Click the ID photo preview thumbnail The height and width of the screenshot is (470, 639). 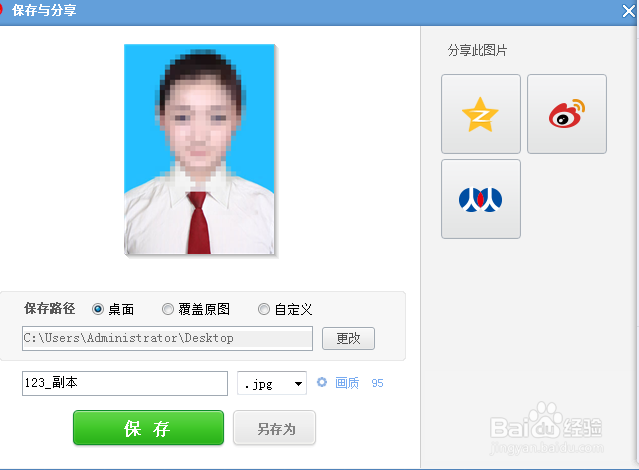click(x=199, y=150)
